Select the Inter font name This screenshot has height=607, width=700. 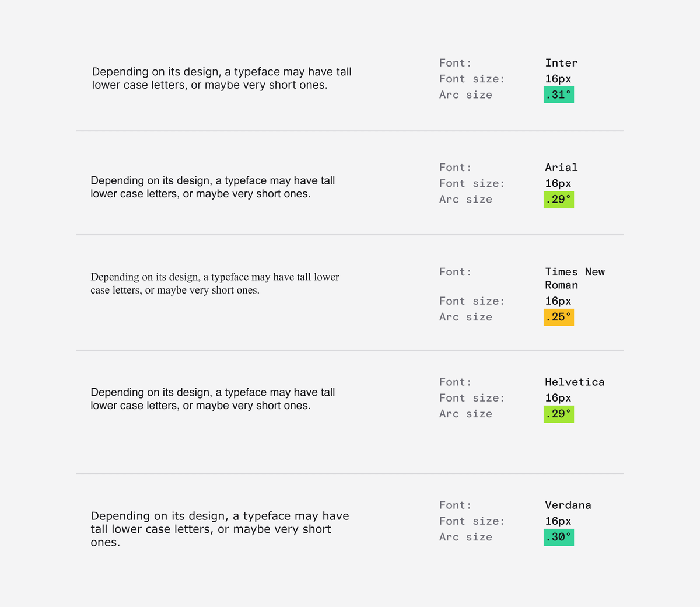click(x=561, y=63)
